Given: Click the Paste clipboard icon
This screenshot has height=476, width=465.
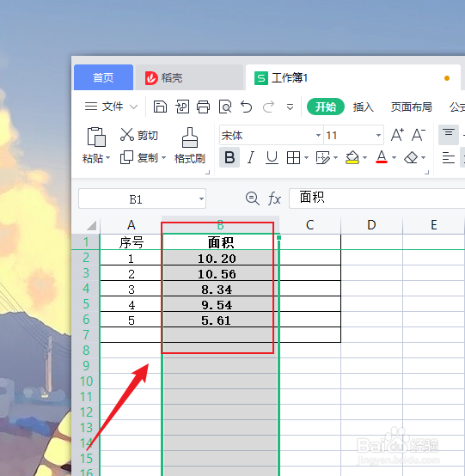Looking at the screenshot, I should point(96,137).
